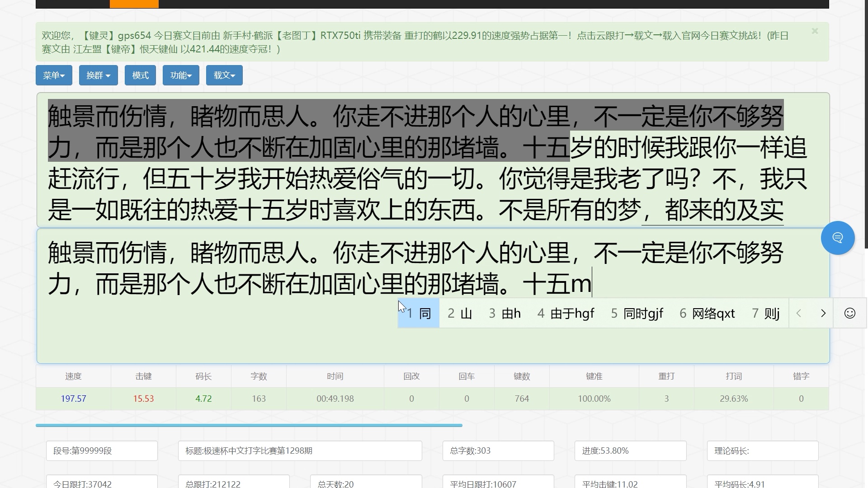This screenshot has height=488, width=868.
Task: Click the retype count value 3
Action: click(666, 399)
